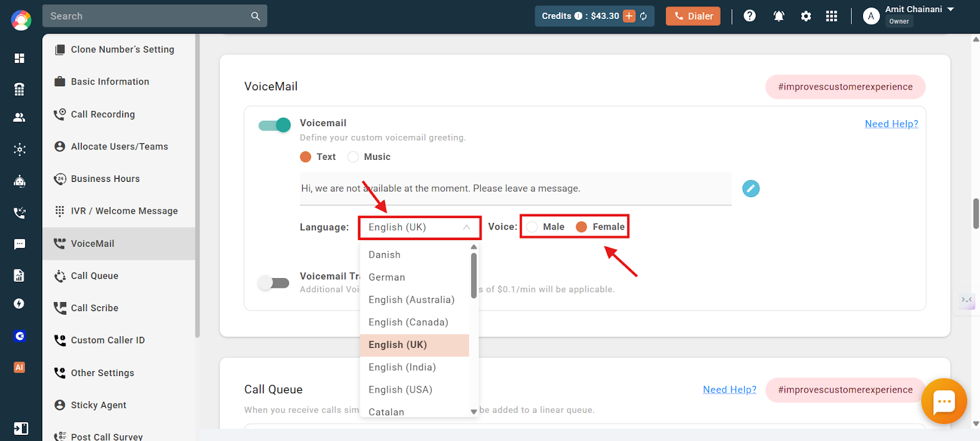Select English (Canada) from the list

coord(415,322)
